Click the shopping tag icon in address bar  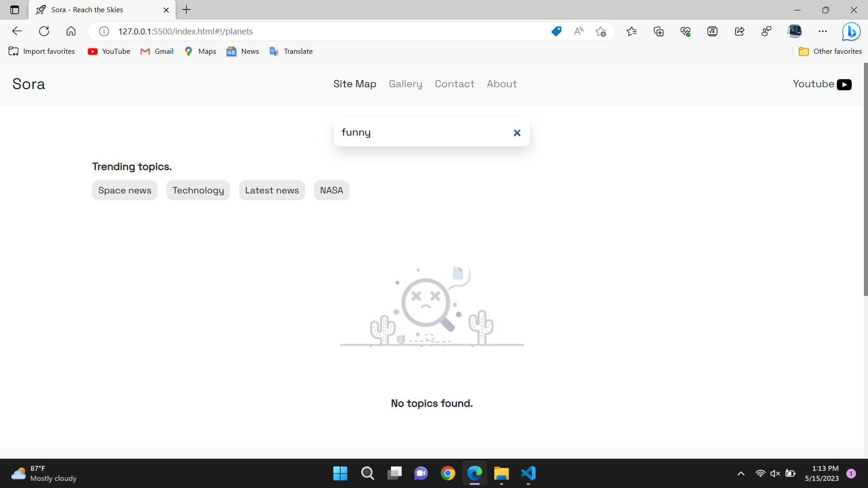pyautogui.click(x=556, y=31)
